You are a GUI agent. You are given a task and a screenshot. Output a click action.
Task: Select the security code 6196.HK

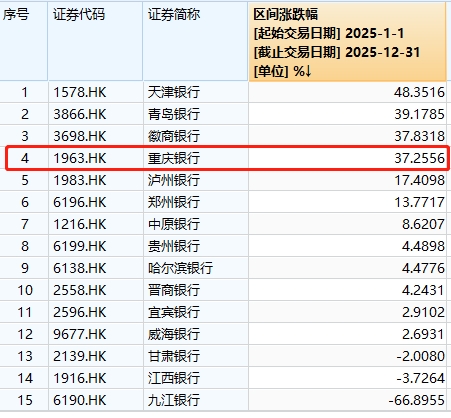coord(80,202)
